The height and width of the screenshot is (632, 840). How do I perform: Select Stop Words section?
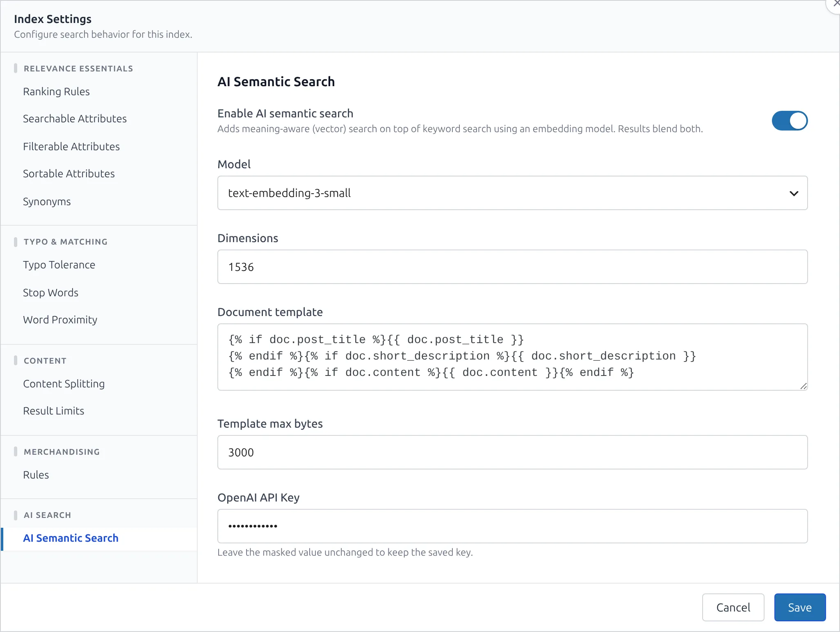(50, 293)
